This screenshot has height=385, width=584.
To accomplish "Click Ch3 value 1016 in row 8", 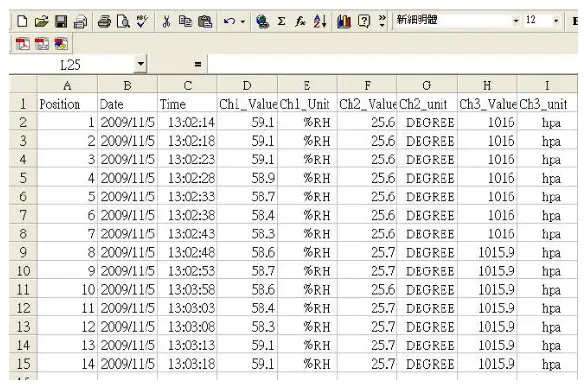I will coord(487,234).
